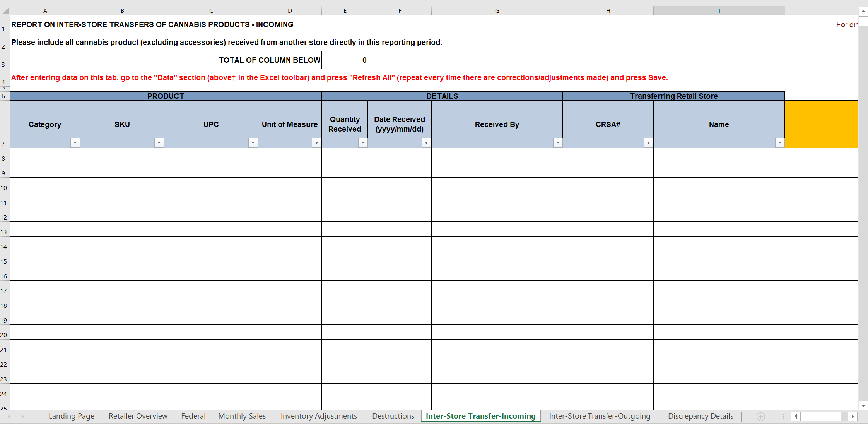Open Quantity Received filter dropdown
The image size is (868, 424).
[363, 143]
